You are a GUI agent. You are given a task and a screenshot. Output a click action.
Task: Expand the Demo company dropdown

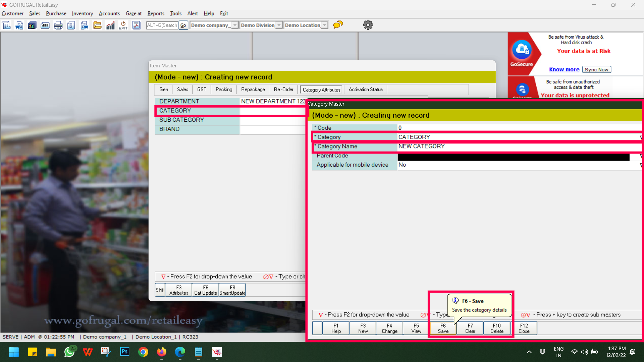tap(235, 25)
